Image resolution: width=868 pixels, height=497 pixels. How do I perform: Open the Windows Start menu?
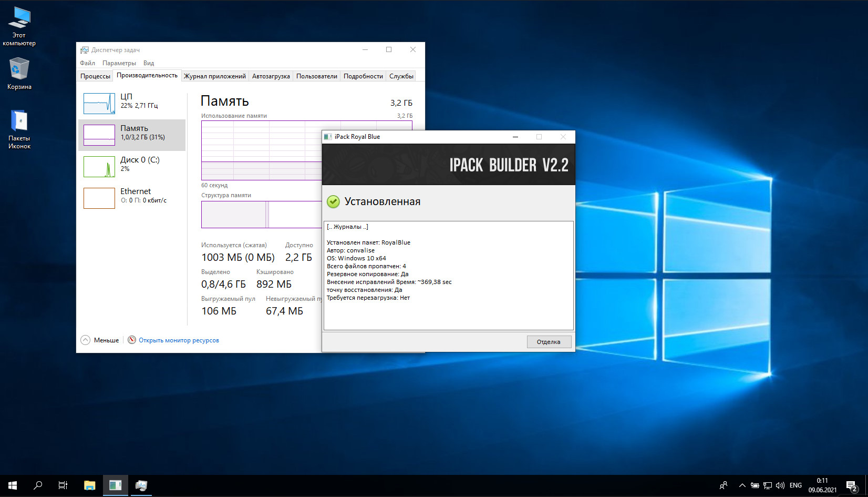[x=13, y=485]
